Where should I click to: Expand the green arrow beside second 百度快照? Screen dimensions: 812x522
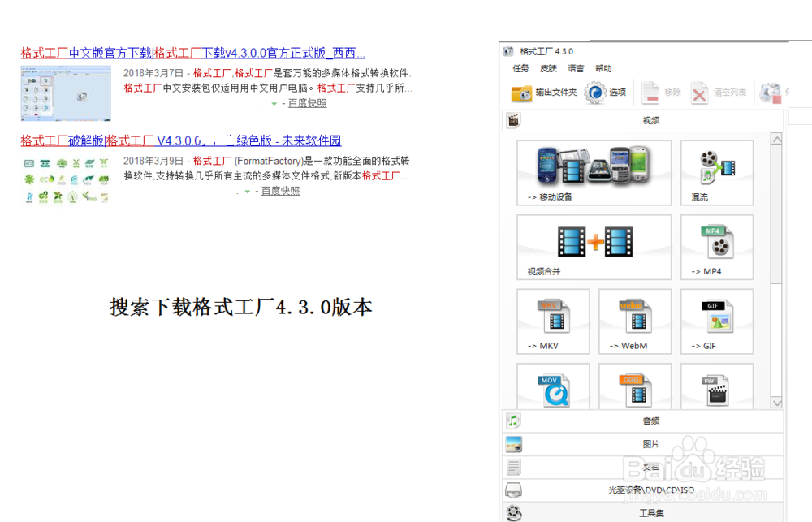point(248,192)
